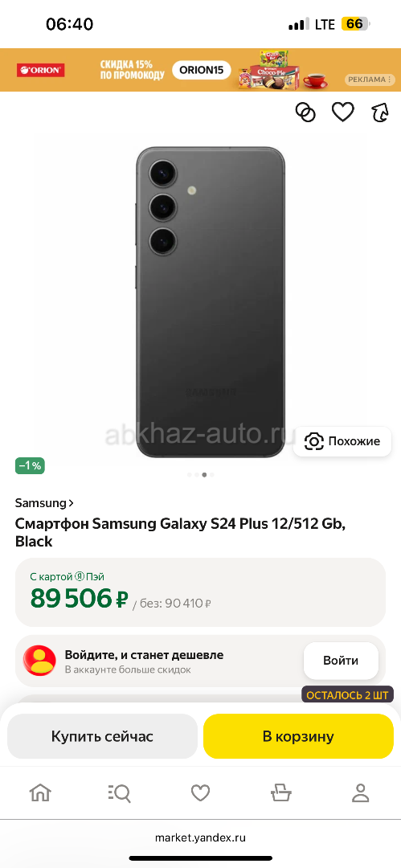
Task: Open similar items via camera icon Похожие
Action: point(342,441)
